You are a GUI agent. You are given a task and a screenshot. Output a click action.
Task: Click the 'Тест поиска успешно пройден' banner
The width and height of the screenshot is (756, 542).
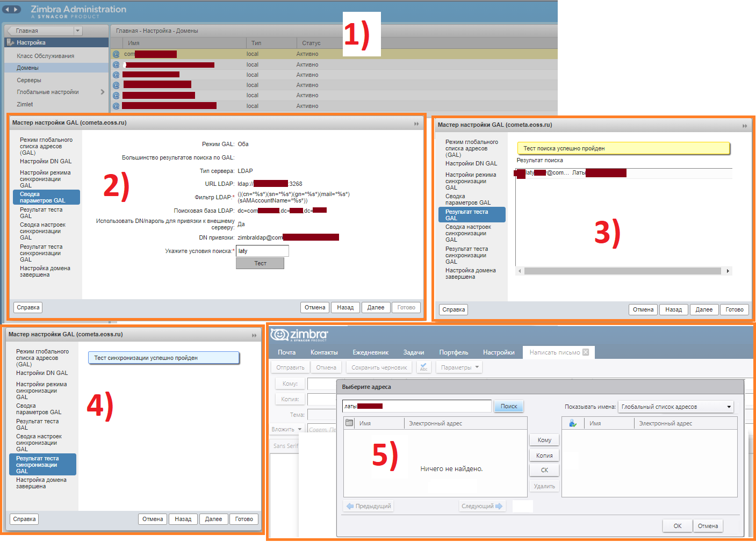[x=623, y=148]
